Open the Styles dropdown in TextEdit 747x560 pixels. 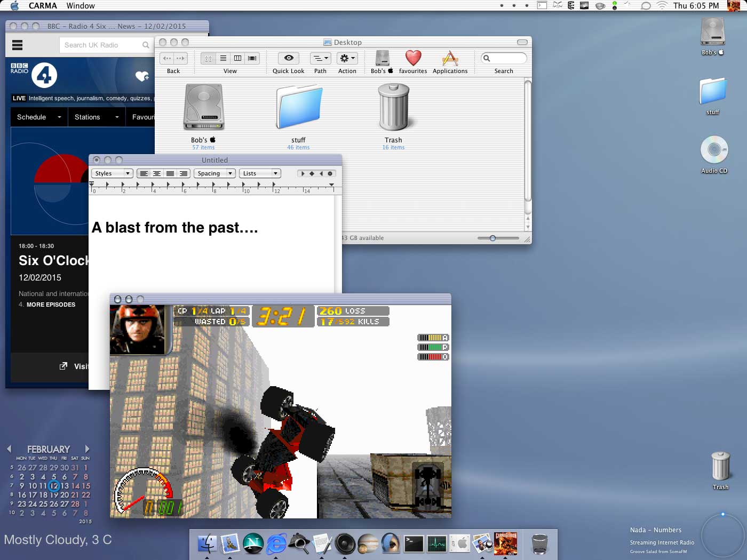click(x=112, y=173)
